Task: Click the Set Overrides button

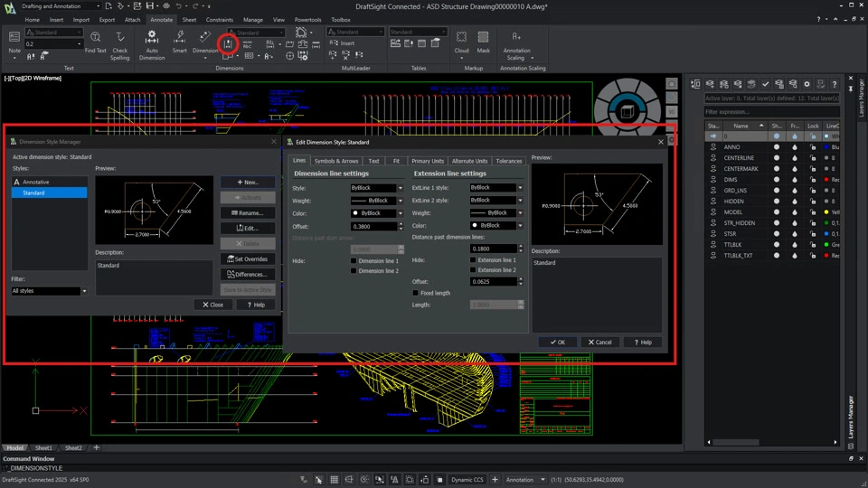Action: 247,258
